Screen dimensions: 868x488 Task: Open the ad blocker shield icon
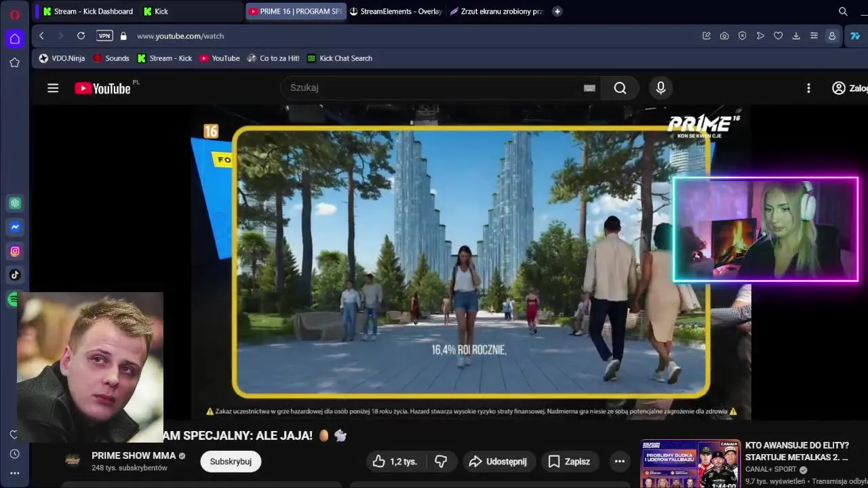click(743, 36)
